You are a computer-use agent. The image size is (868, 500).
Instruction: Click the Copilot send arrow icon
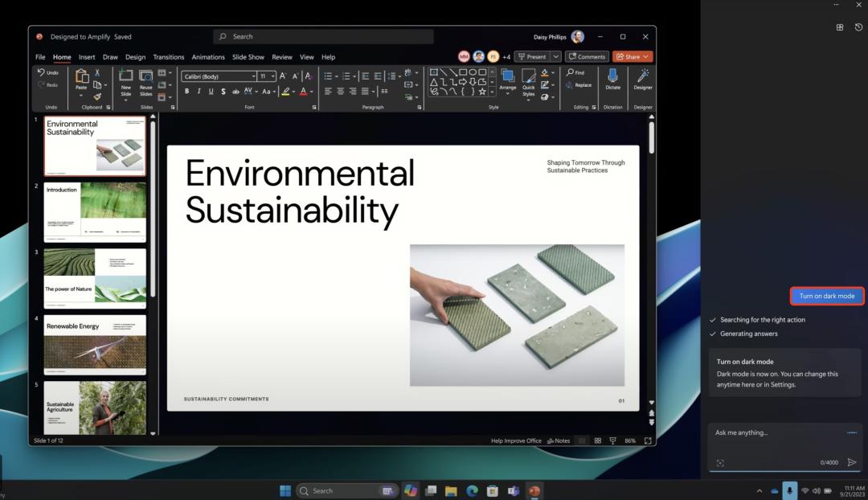(x=852, y=462)
